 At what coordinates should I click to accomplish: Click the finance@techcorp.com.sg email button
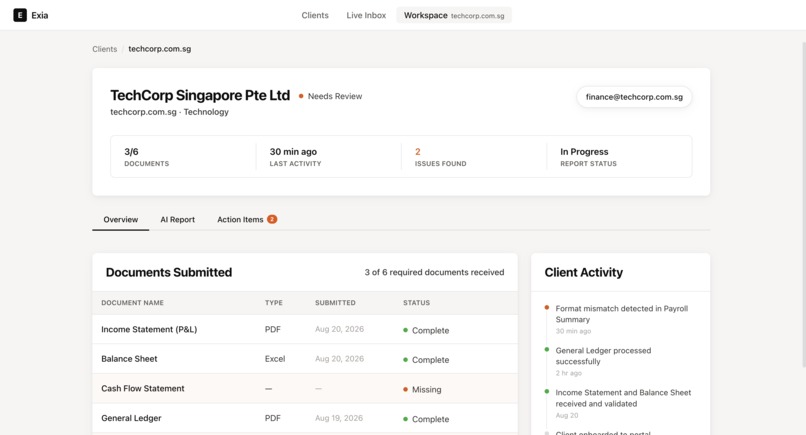pos(634,97)
